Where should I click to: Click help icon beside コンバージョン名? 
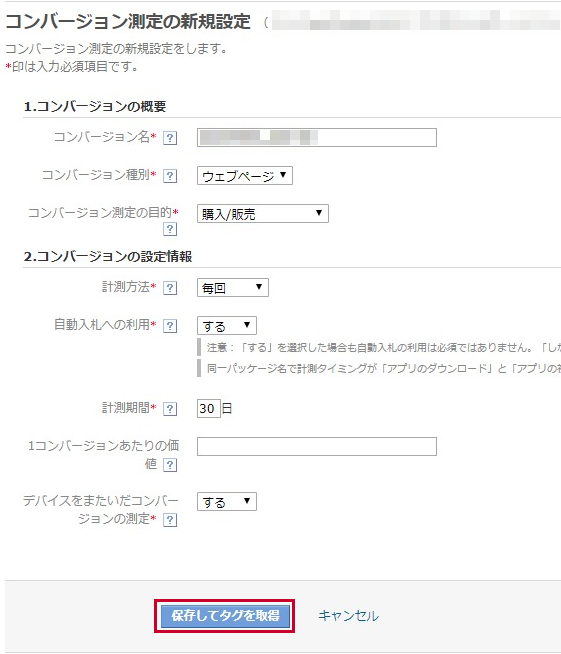[x=170, y=138]
